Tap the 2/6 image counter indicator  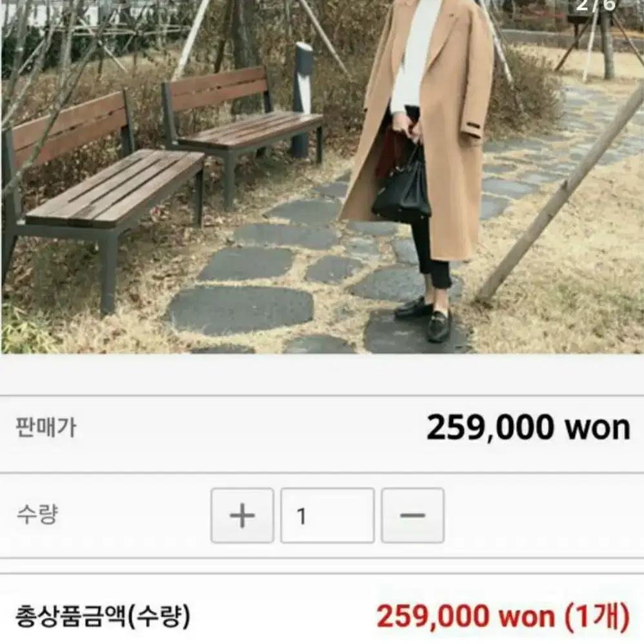[x=596, y=5]
